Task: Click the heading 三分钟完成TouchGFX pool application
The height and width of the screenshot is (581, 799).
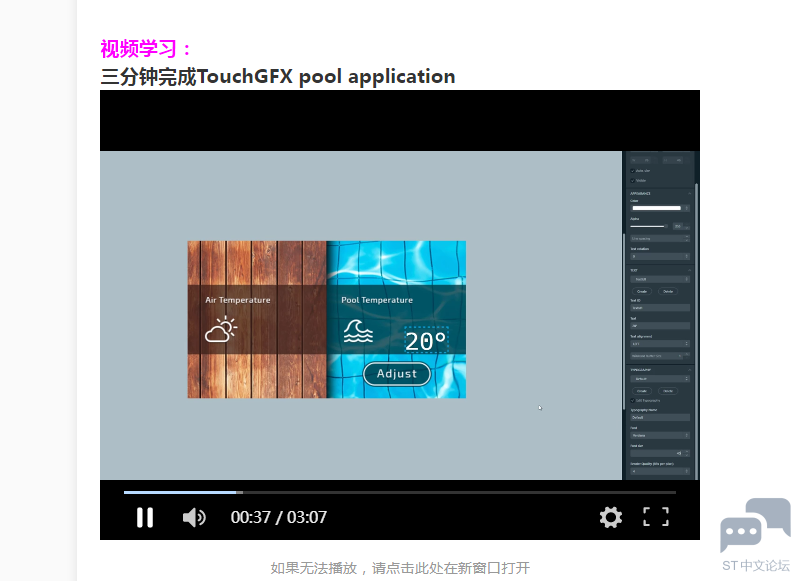Action: tap(278, 76)
